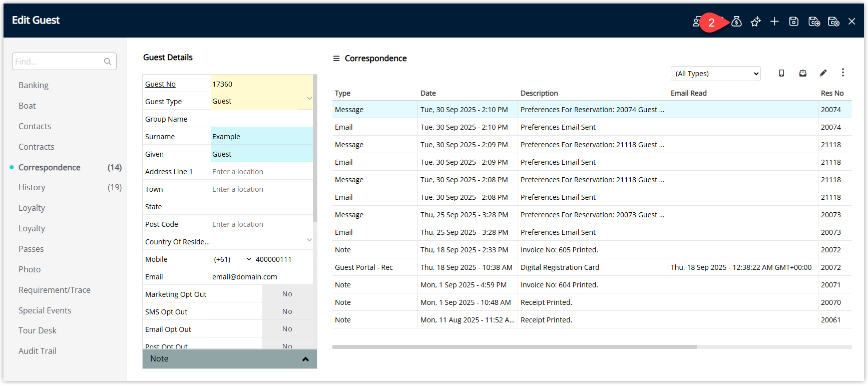Open the Passes sidebar section
This screenshot has width=868, height=385.
[31, 249]
